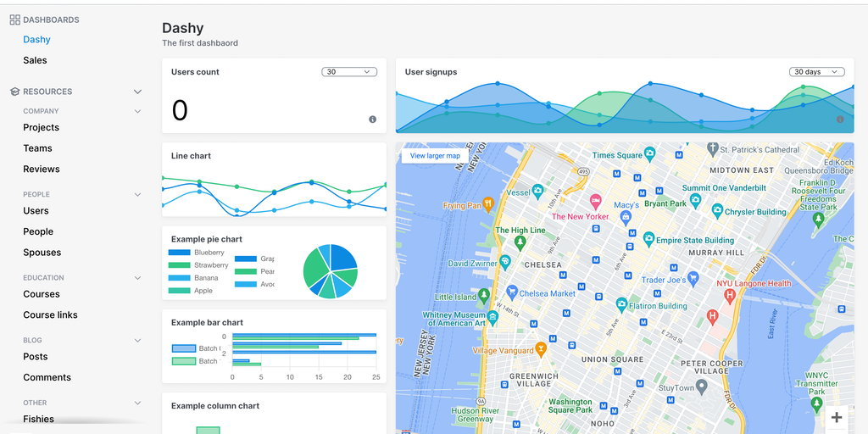
Task: Click the pie chart graphic
Action: point(331,271)
